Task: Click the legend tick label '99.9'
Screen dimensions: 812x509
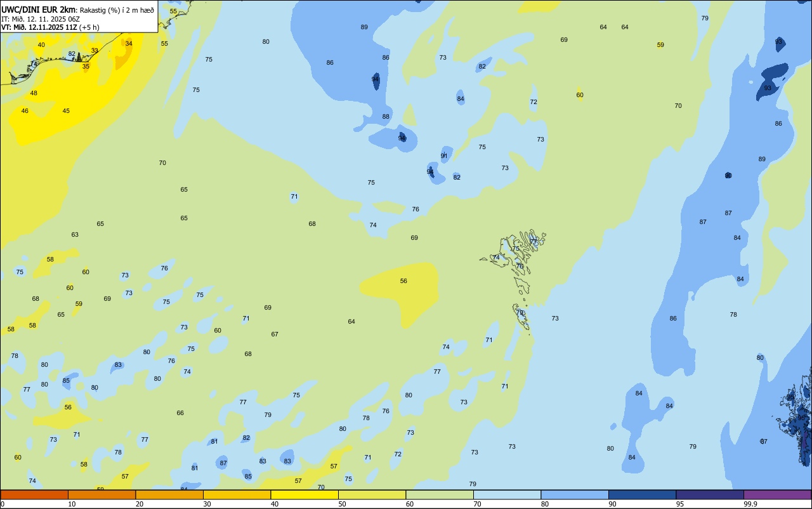Action: point(750,504)
